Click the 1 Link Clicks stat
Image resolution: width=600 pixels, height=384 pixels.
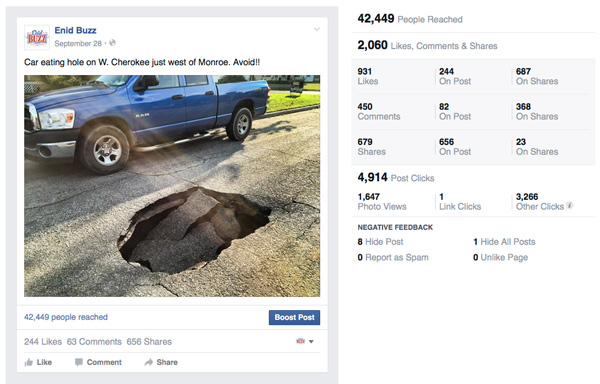460,202
